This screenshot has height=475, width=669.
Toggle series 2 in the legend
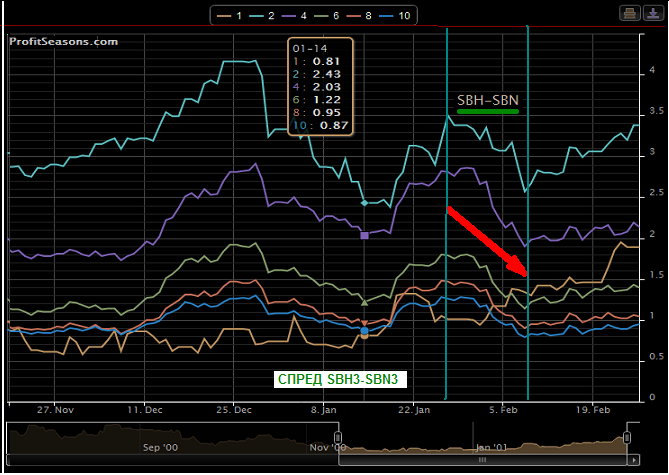click(261, 16)
